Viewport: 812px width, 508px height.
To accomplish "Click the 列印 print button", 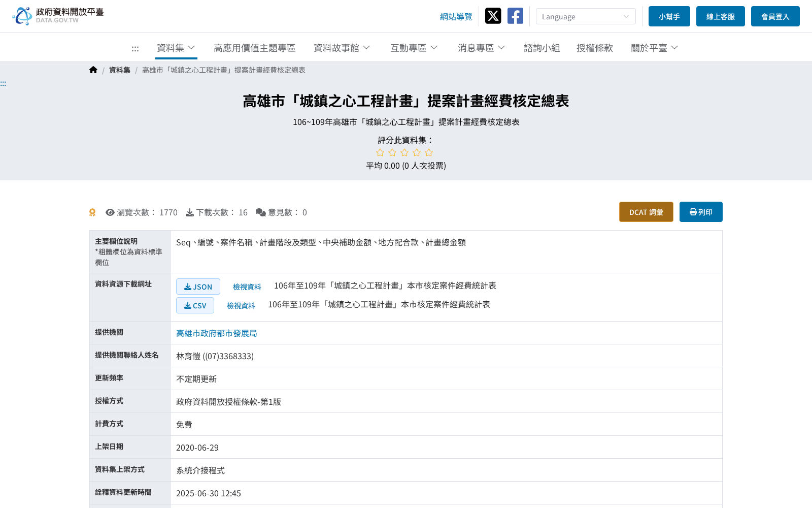I will pos(701,212).
